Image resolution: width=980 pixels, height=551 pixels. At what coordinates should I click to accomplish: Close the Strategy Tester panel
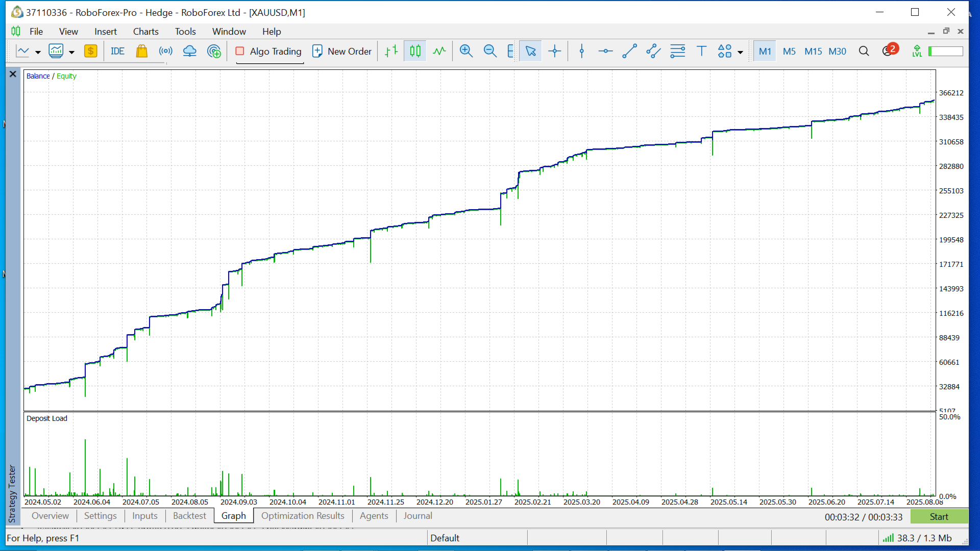click(x=13, y=74)
